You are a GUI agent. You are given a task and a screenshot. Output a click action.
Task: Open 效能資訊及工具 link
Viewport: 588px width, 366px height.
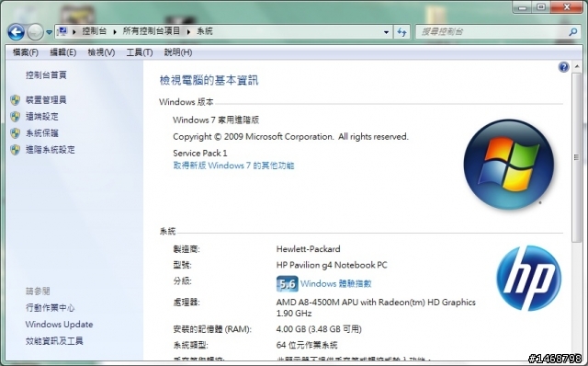pyautogui.click(x=54, y=341)
